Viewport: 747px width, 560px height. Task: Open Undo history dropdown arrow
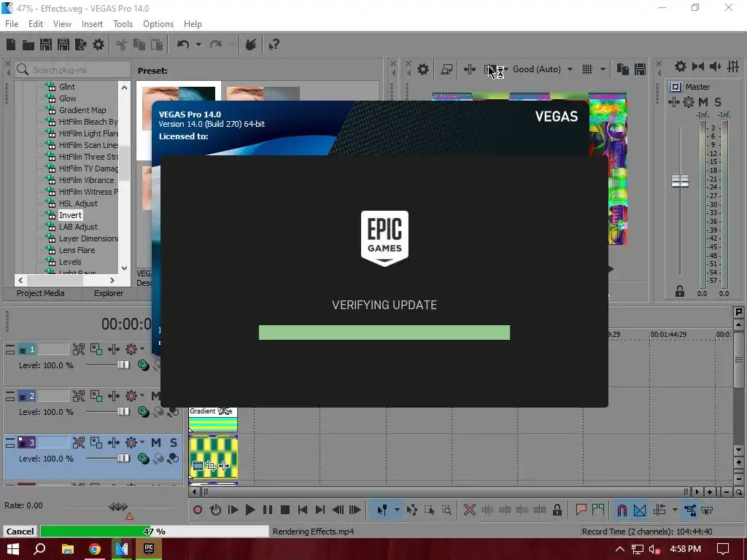coord(198,44)
